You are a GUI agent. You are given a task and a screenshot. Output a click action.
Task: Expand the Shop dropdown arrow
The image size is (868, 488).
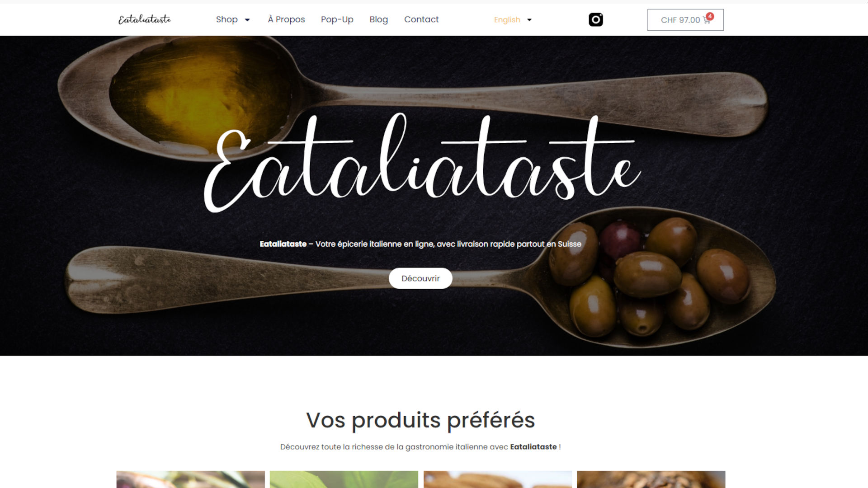point(247,20)
